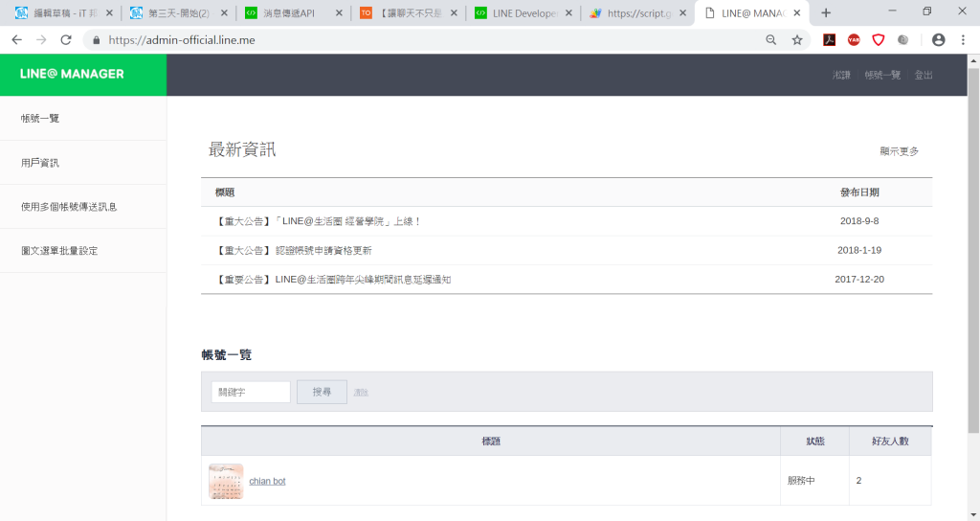
Task: Click the 2018-9-8 date cell
Action: [x=859, y=221]
